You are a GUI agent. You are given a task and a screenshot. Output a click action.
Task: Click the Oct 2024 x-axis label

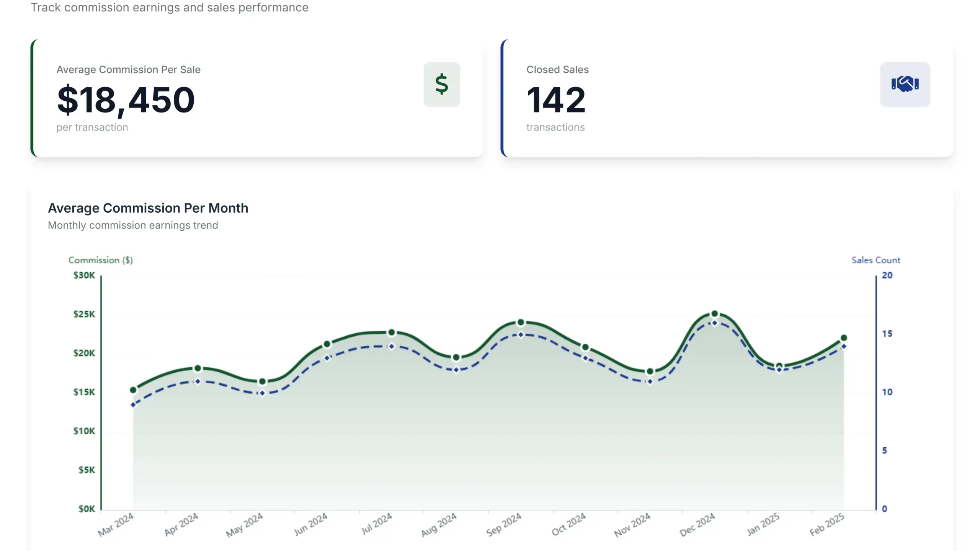(x=568, y=524)
